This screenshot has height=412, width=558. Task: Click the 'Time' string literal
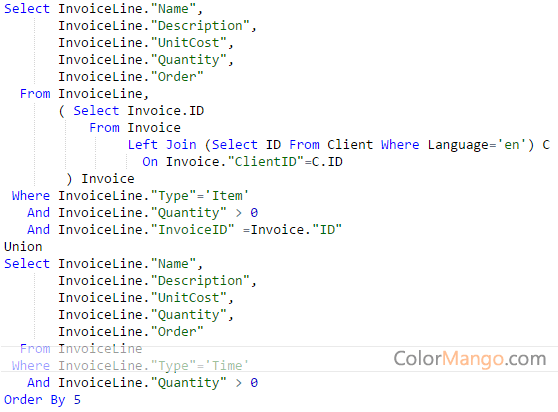tap(230, 365)
